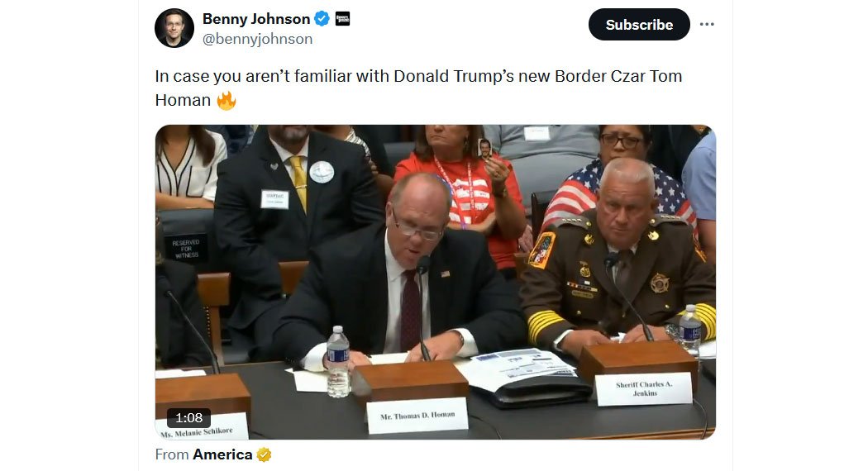Click the 'Homan' word in the post text
Viewport: 868px width, 471px height.
(183, 100)
